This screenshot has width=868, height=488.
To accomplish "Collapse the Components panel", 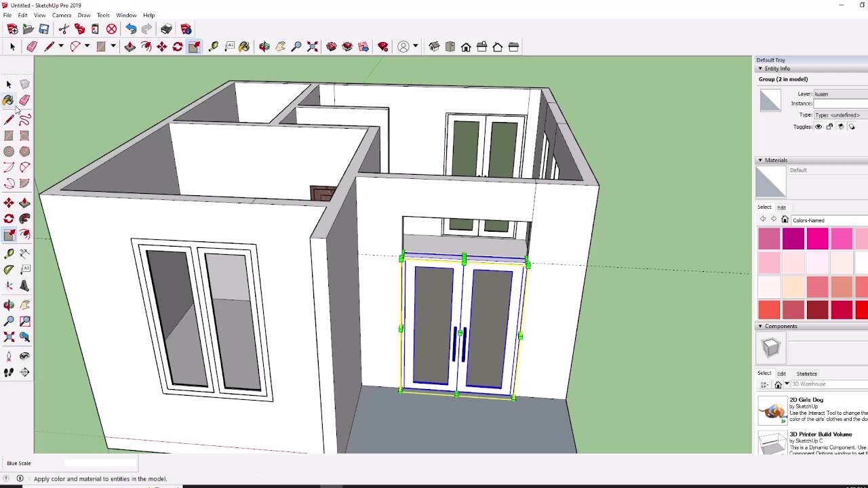I will (760, 327).
